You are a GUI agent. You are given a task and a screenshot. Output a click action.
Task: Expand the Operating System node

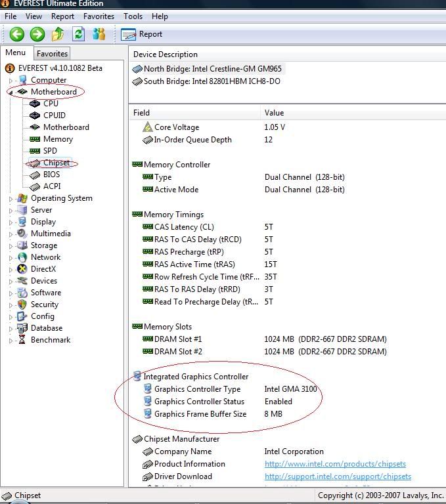click(x=11, y=199)
